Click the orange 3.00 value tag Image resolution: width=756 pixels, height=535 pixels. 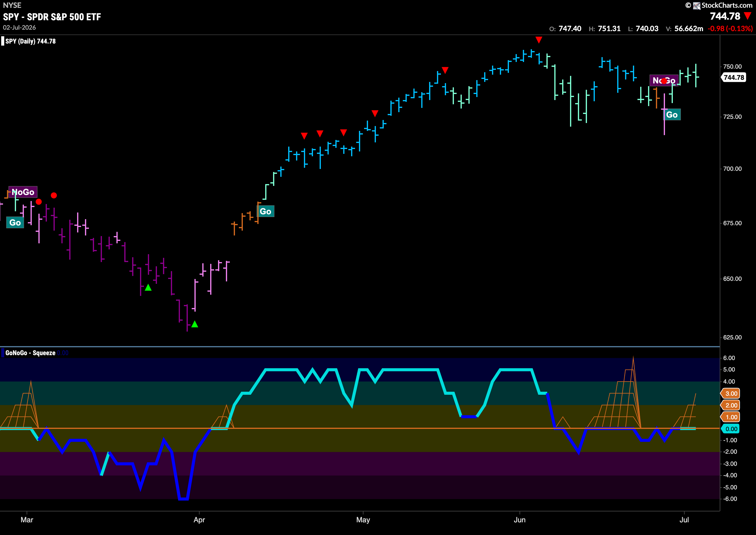point(731,393)
